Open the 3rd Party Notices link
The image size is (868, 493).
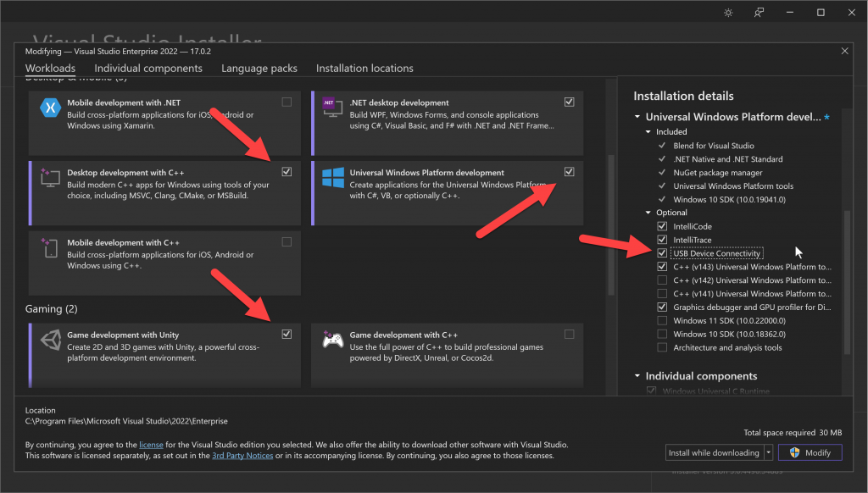(x=242, y=456)
